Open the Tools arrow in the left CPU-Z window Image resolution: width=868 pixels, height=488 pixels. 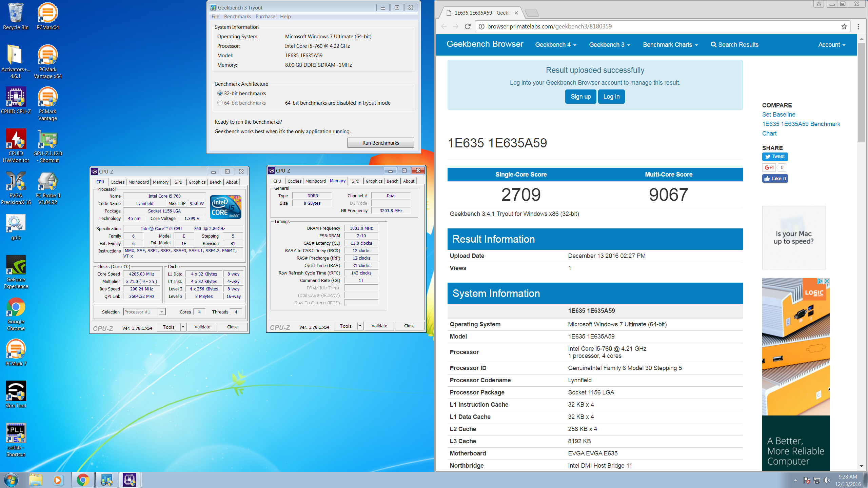[183, 327]
